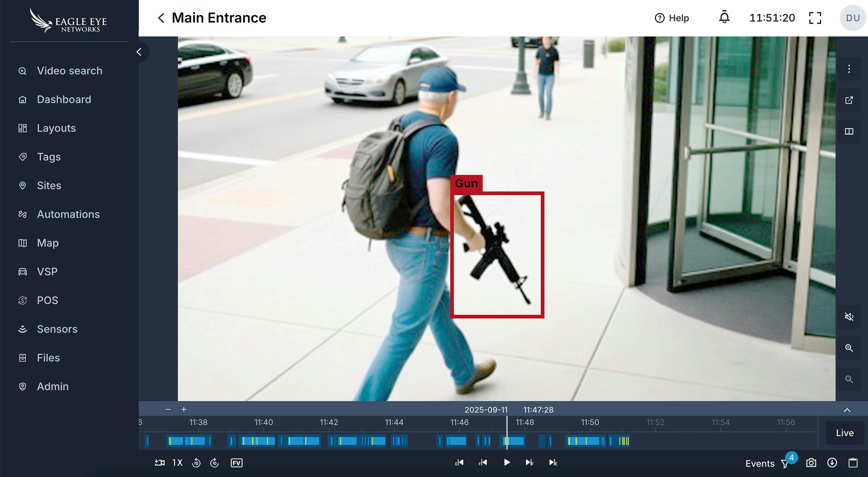The width and height of the screenshot is (868, 477).
Task: Open the full view (FV) mode
Action: pyautogui.click(x=237, y=463)
